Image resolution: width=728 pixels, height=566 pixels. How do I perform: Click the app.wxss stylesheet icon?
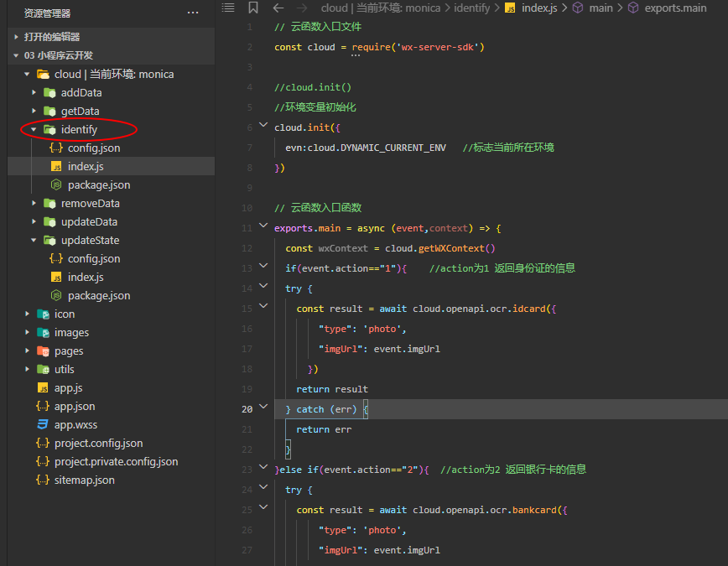[x=43, y=424]
